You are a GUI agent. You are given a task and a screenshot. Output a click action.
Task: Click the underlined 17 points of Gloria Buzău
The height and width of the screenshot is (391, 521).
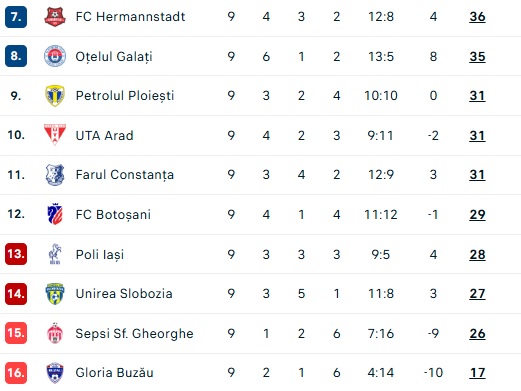(477, 373)
